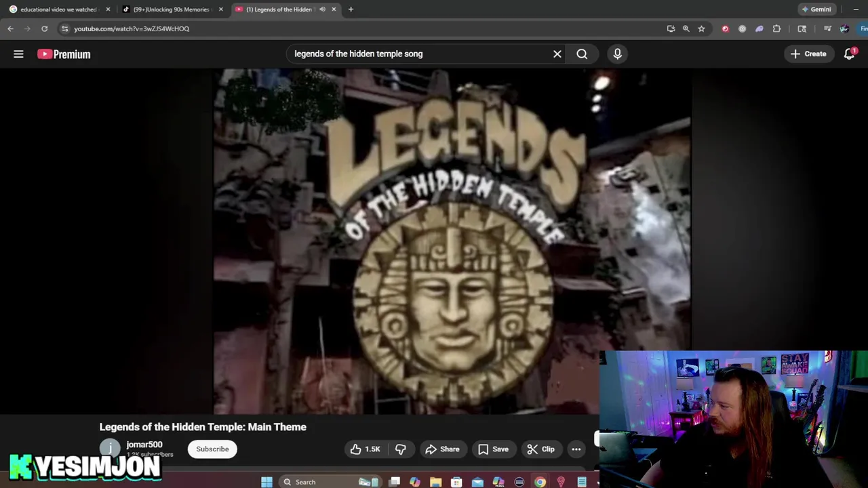The height and width of the screenshot is (488, 868).
Task: Switch to Unlocking 90s Memories TikTok tab
Action: [172, 9]
